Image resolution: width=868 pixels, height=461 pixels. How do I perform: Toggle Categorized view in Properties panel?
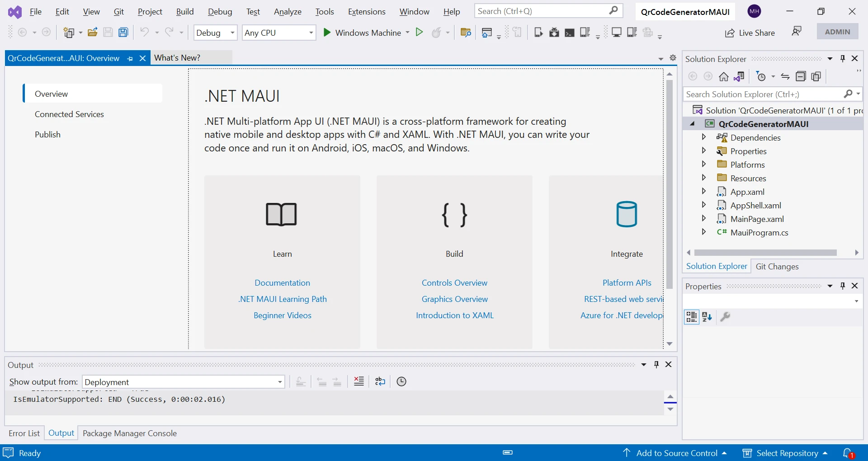point(691,317)
